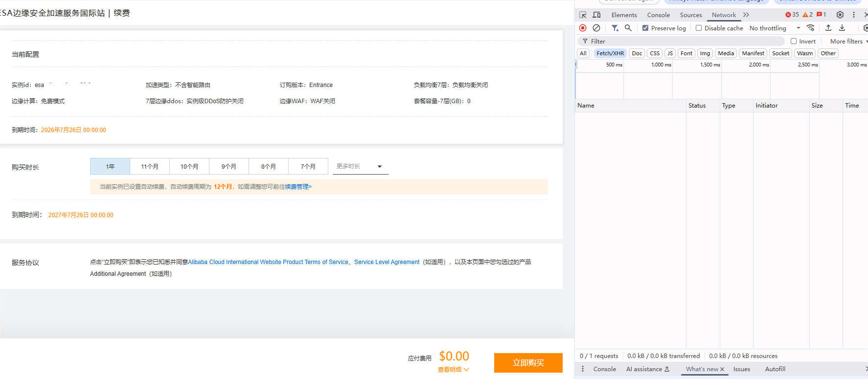Filter requests by Doc
Image resolution: width=868 pixels, height=379 pixels.
coord(637,53)
